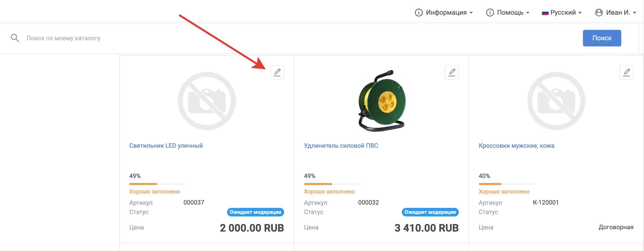
Task: Click the info icon beside Информация
Action: coord(419,13)
